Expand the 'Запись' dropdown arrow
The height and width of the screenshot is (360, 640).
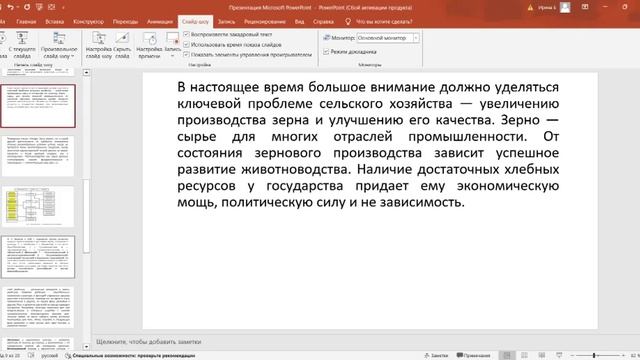tap(173, 56)
